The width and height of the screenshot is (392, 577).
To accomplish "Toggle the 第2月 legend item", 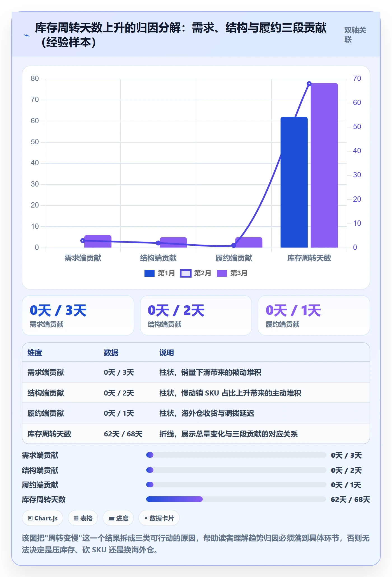I will coord(196,273).
